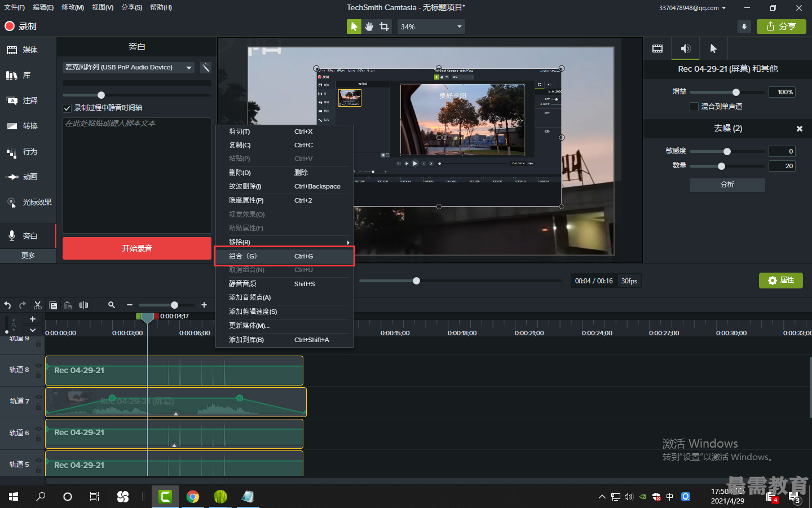Open the Transitions panel in sidebar
The height and width of the screenshot is (508, 812).
[28, 126]
